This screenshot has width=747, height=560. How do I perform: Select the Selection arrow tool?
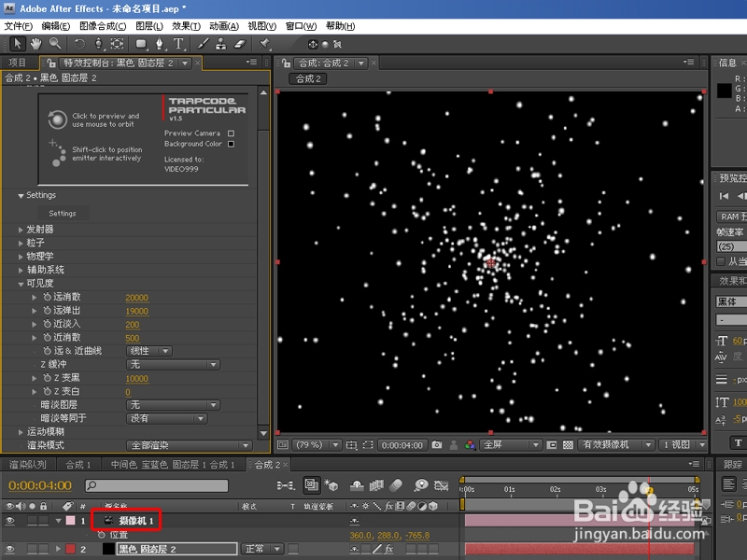(x=18, y=44)
